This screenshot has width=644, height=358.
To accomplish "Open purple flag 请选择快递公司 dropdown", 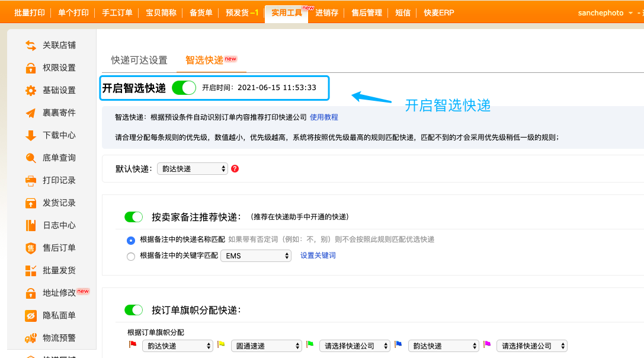I will coord(532,346).
